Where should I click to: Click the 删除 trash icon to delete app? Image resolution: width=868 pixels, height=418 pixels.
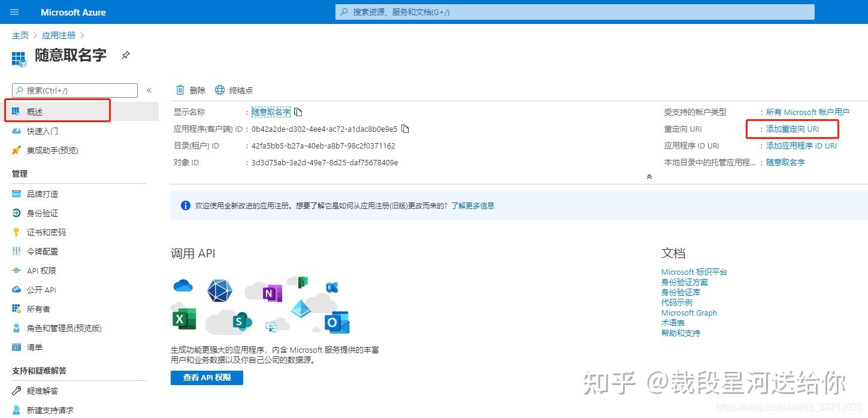(x=180, y=90)
